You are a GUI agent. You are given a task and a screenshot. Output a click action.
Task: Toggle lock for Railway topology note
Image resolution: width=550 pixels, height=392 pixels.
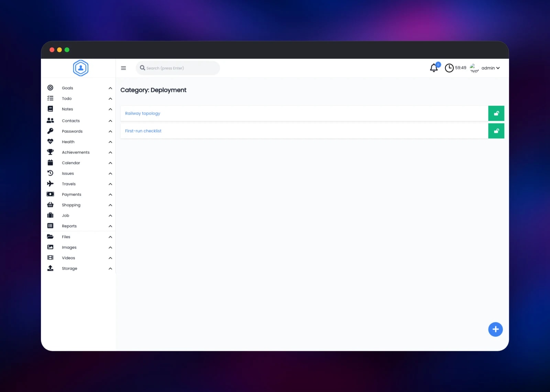pos(496,113)
